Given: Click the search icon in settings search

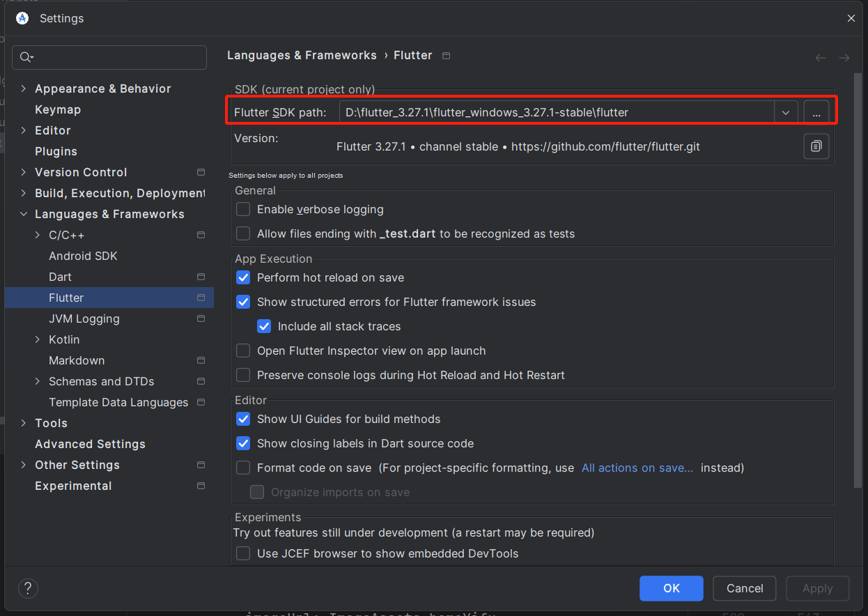Looking at the screenshot, I should pos(26,57).
